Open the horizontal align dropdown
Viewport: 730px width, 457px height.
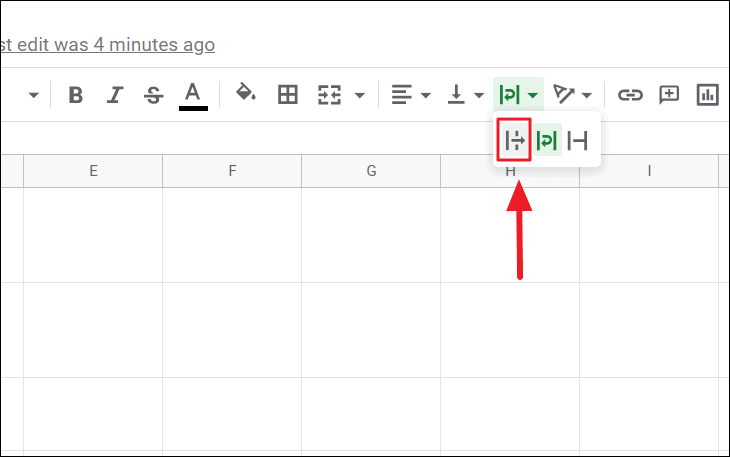[410, 95]
